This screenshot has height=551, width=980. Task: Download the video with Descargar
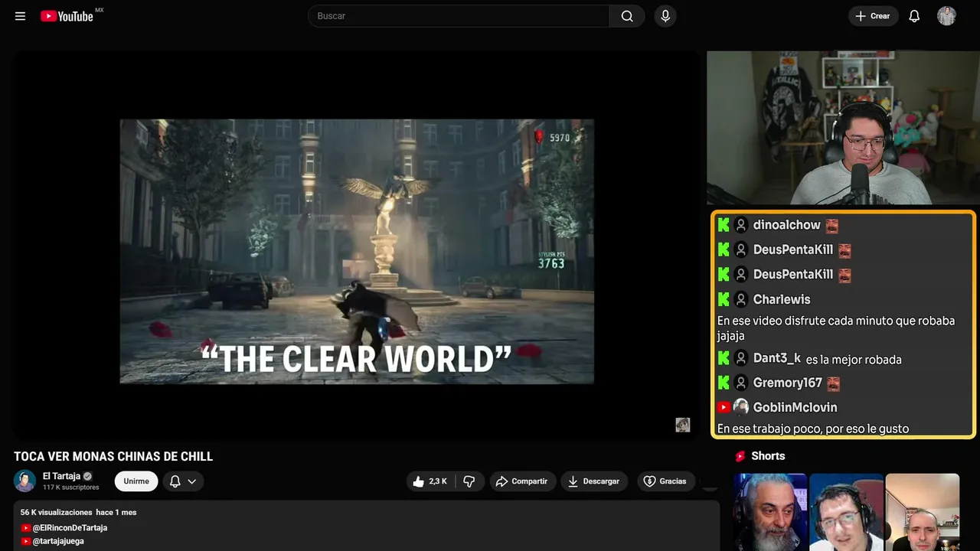(x=594, y=481)
